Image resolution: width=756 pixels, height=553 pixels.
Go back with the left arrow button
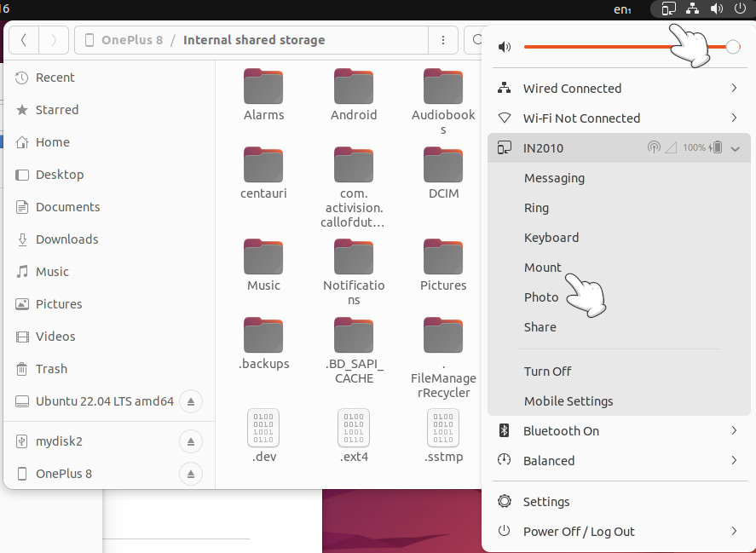point(24,40)
